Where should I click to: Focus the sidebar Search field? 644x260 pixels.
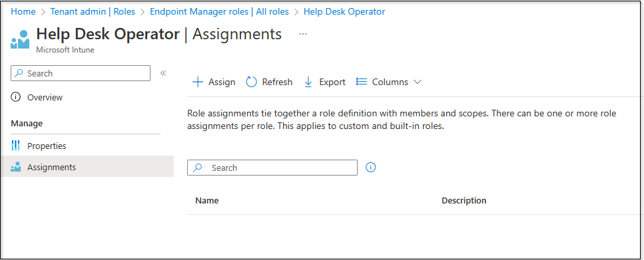click(x=81, y=73)
